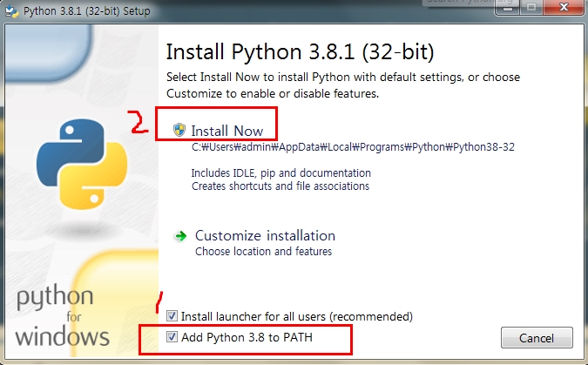Toggle Install launcher for all users checkbox
The width and height of the screenshot is (588, 365).
(x=172, y=316)
